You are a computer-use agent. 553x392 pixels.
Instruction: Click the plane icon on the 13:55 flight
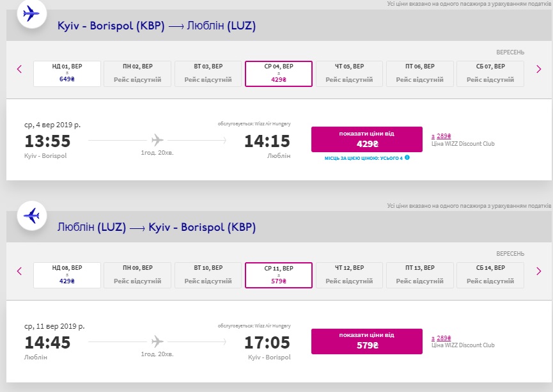157,140
